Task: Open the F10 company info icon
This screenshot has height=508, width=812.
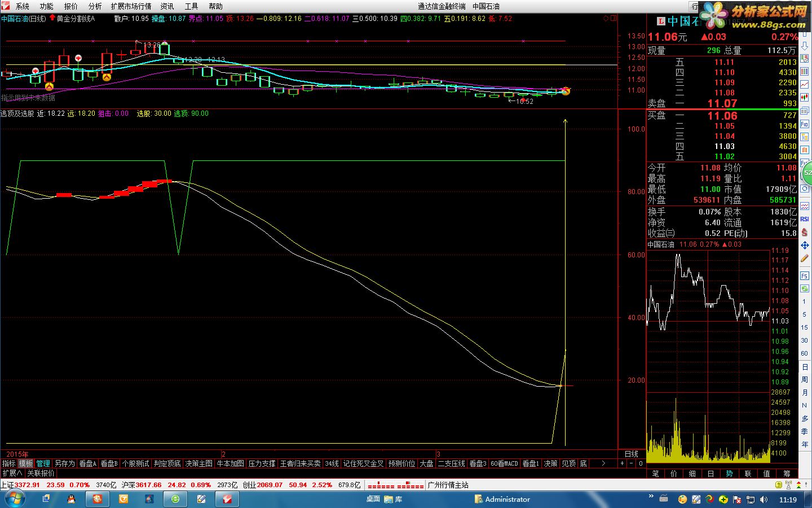Action: (805, 124)
